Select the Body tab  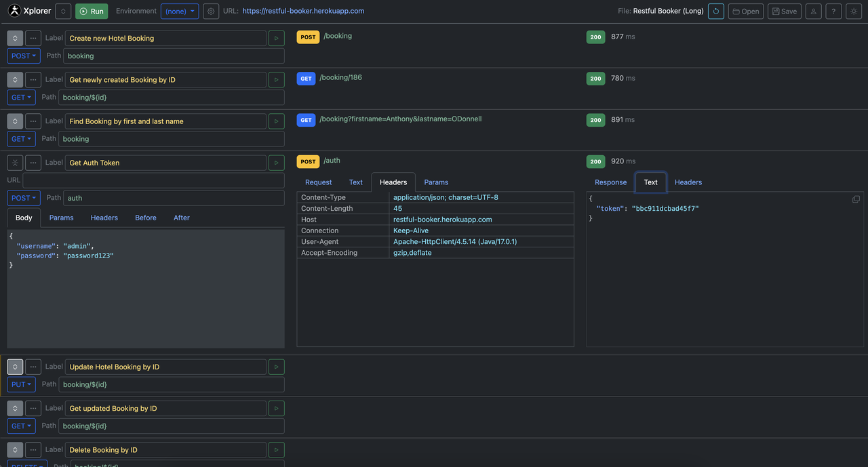point(24,218)
